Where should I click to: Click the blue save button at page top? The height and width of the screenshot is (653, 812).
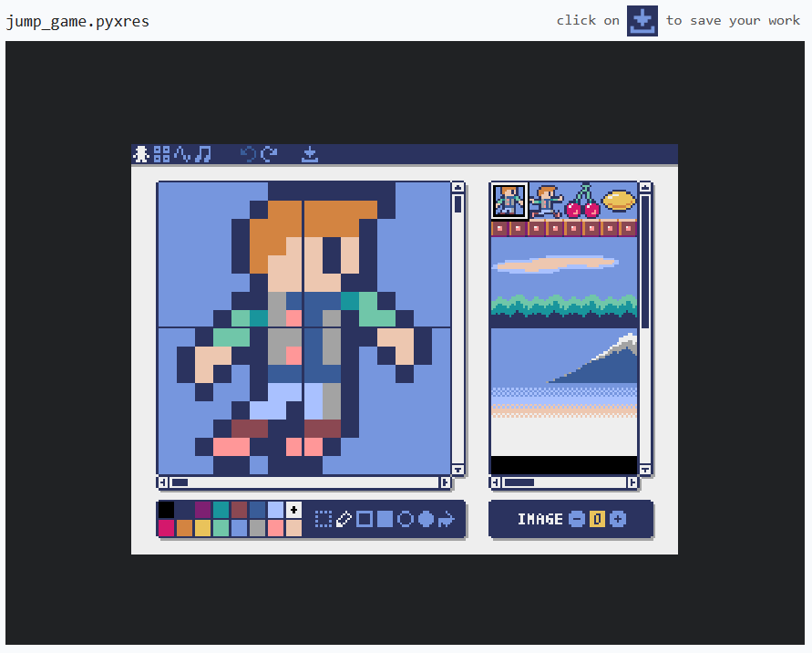click(x=642, y=21)
